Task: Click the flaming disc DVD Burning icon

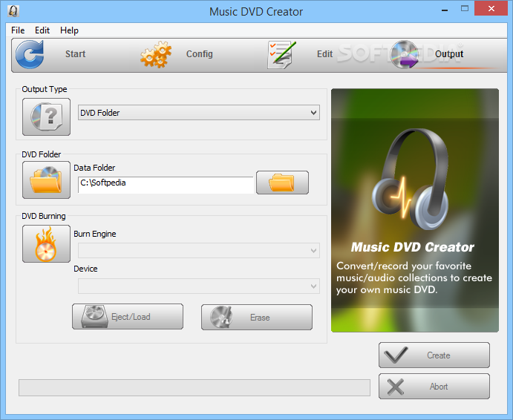Action: point(46,243)
